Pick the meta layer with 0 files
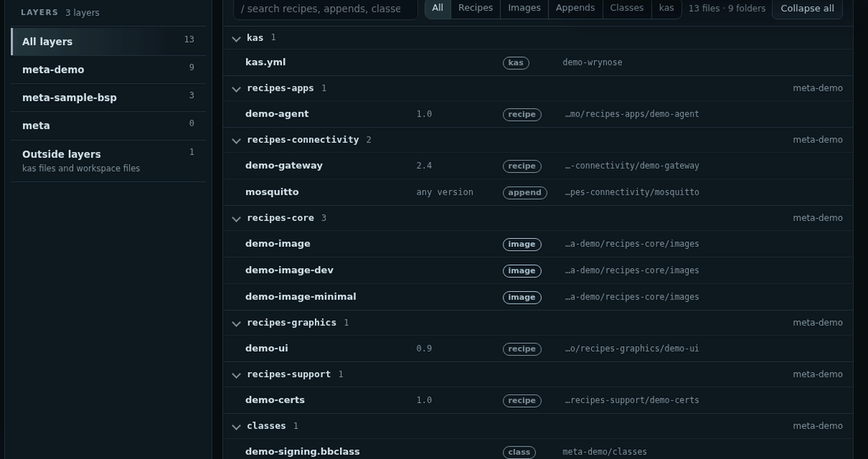Image resolution: width=868 pixels, height=459 pixels. tap(109, 125)
